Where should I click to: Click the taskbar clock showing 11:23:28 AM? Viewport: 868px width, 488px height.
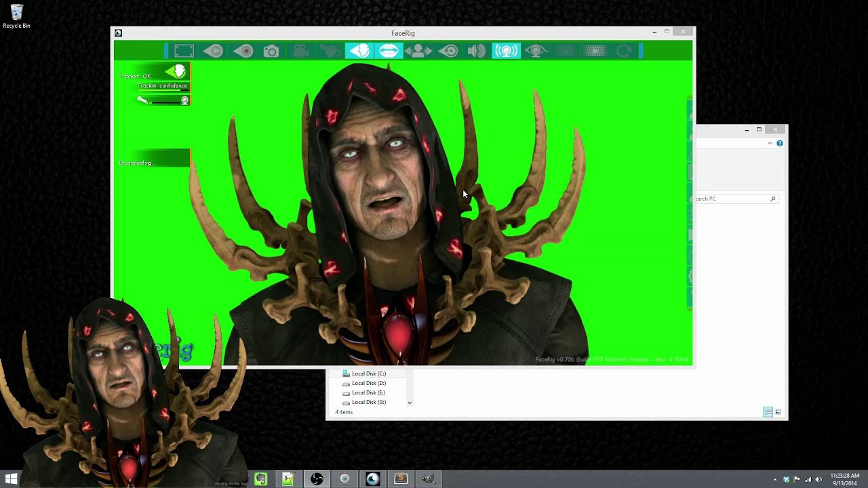(x=844, y=479)
